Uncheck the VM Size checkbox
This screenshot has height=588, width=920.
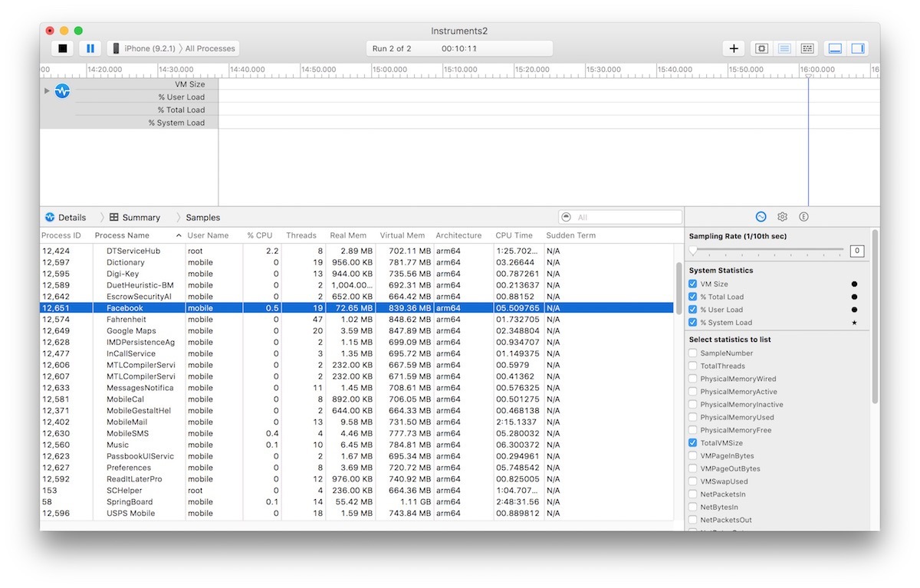click(693, 284)
